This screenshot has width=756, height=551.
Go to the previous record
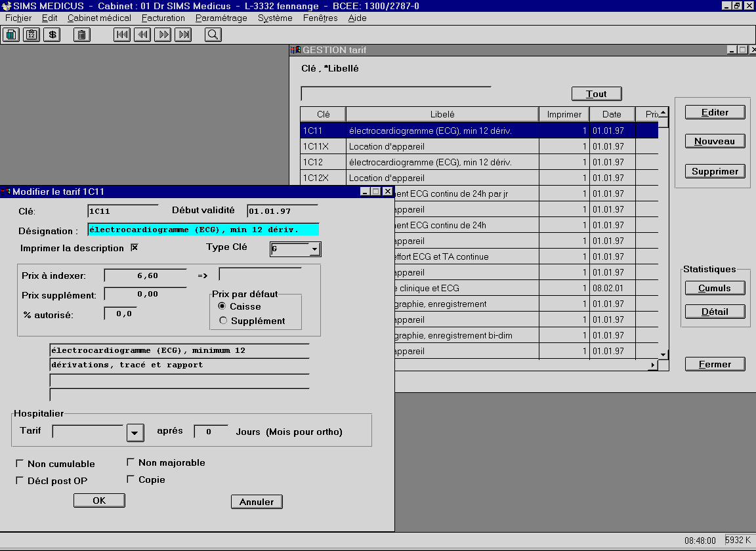pos(142,35)
